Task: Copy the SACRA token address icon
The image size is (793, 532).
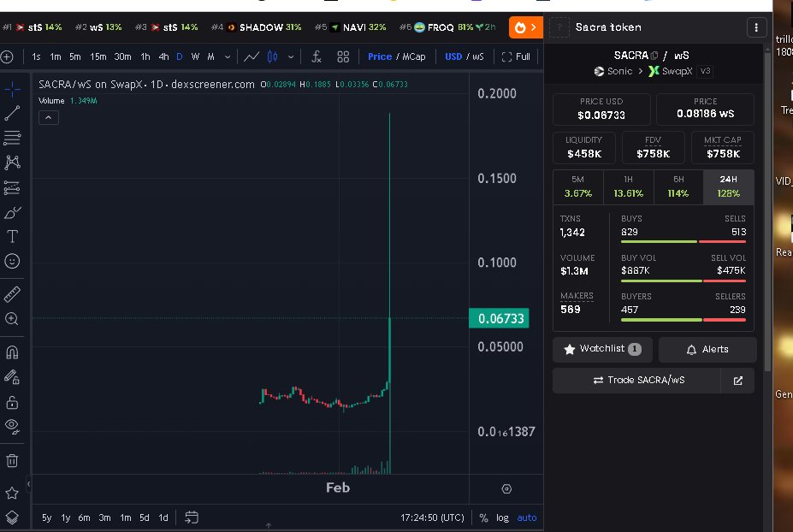Action: coord(654,55)
